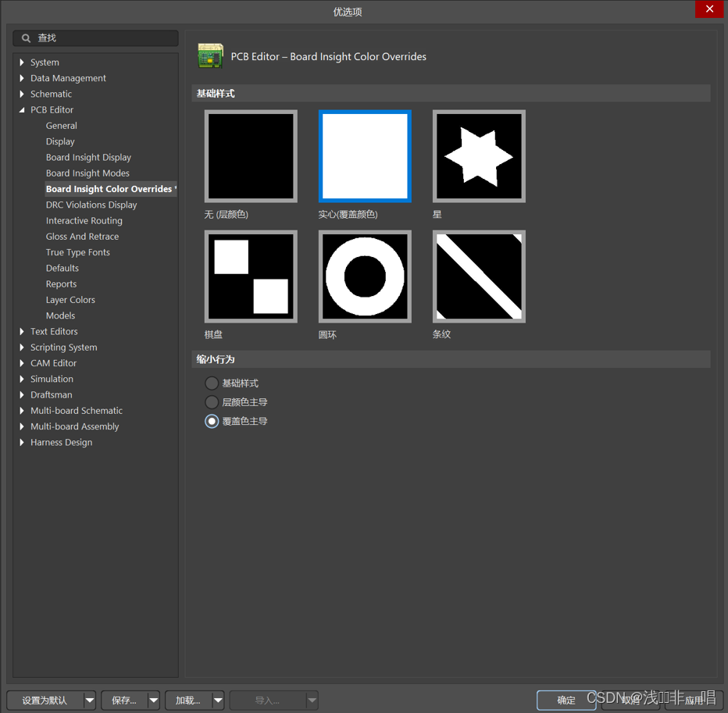This screenshot has width=728, height=713.
Task: Click the 保存... button
Action: coord(124,700)
